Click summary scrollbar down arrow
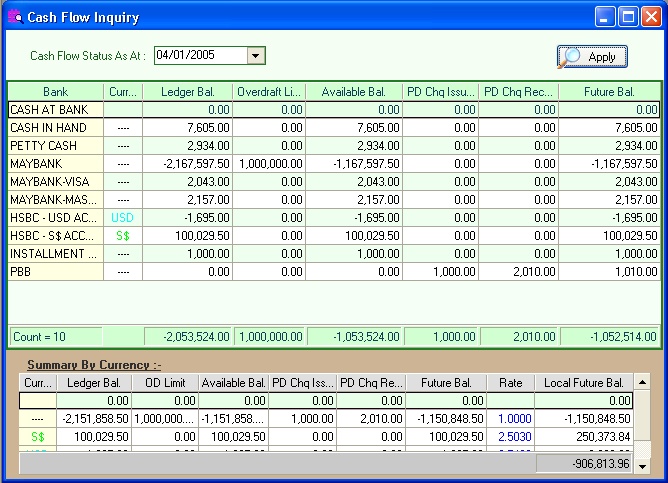The height and width of the screenshot is (483, 668). tap(642, 466)
